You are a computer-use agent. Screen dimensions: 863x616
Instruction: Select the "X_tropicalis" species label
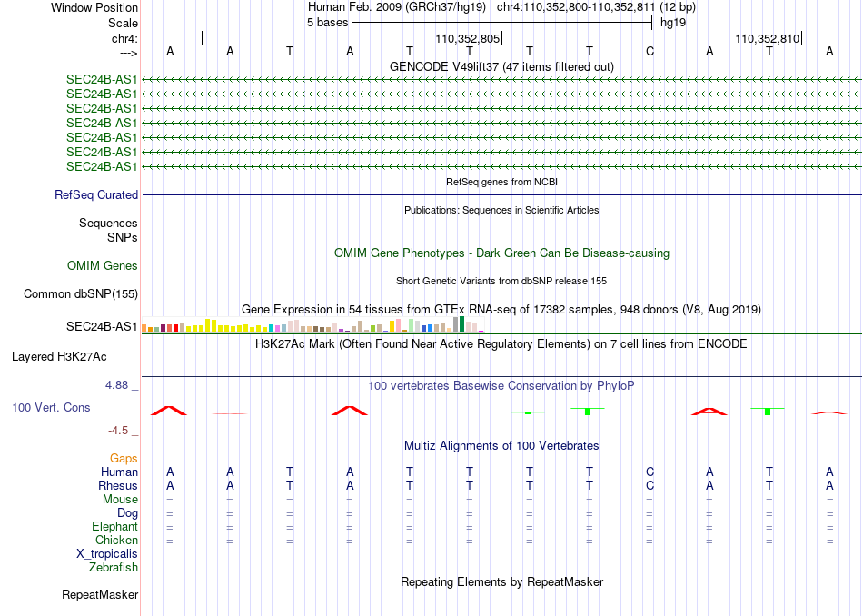point(107,554)
